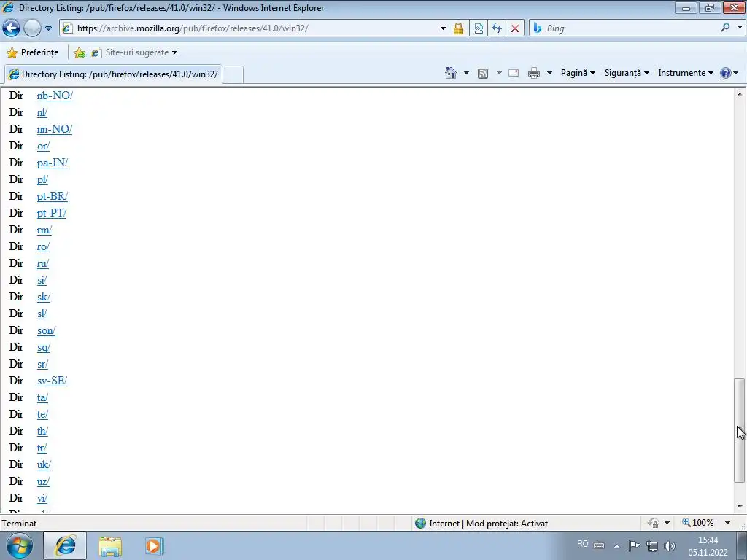Click the Print icon
The width and height of the screenshot is (747, 560).
(x=534, y=73)
